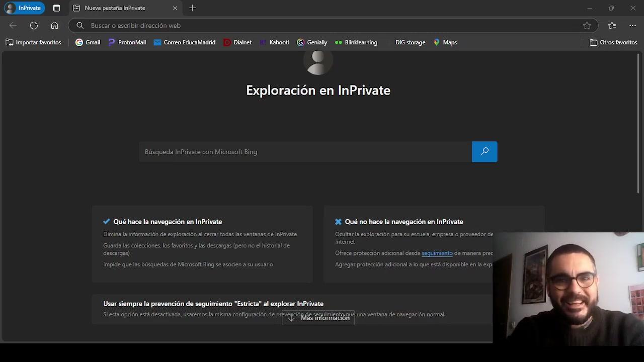Minimize the browser window
Image resolution: width=644 pixels, height=362 pixels.
click(x=590, y=8)
